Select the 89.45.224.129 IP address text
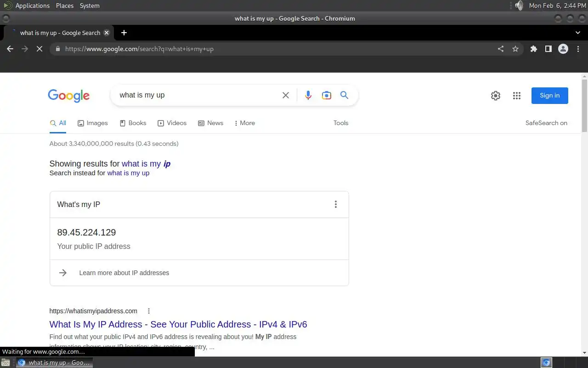 click(x=86, y=232)
